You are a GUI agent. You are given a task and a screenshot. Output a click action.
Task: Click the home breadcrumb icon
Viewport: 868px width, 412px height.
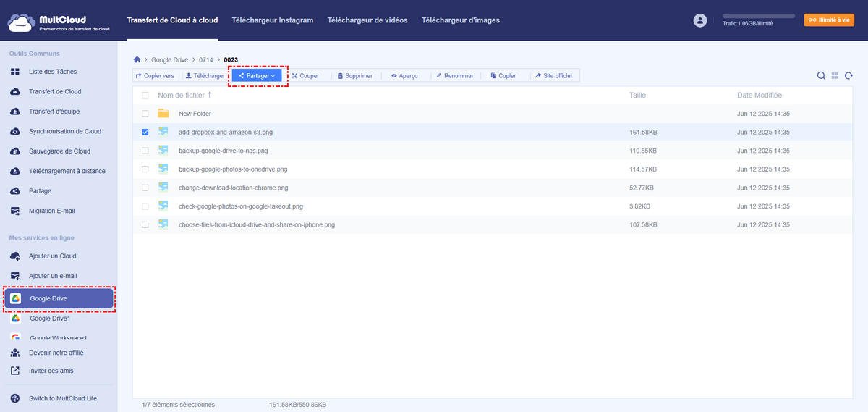(x=137, y=59)
